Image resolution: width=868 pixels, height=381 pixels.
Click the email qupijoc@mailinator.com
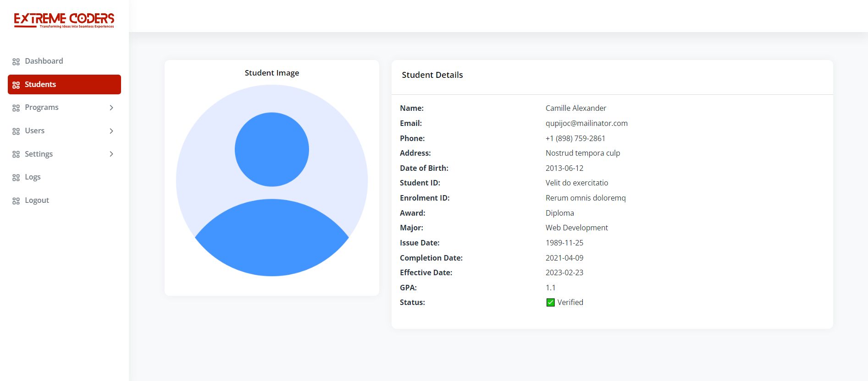(586, 123)
